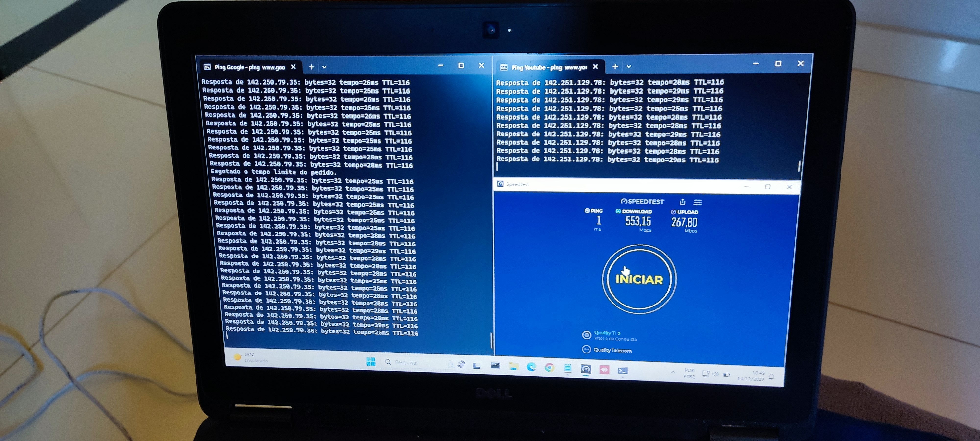
Task: Open the Quality TI server link
Action: (607, 333)
